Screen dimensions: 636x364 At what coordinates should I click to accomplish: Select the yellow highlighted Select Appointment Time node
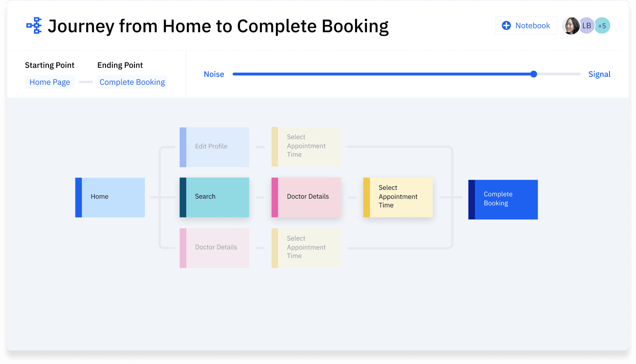tap(398, 197)
